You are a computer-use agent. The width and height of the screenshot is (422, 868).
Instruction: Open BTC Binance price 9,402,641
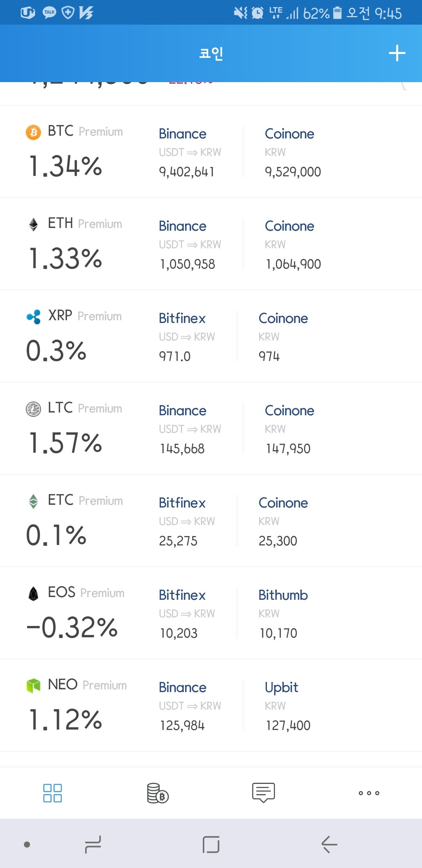(x=187, y=172)
